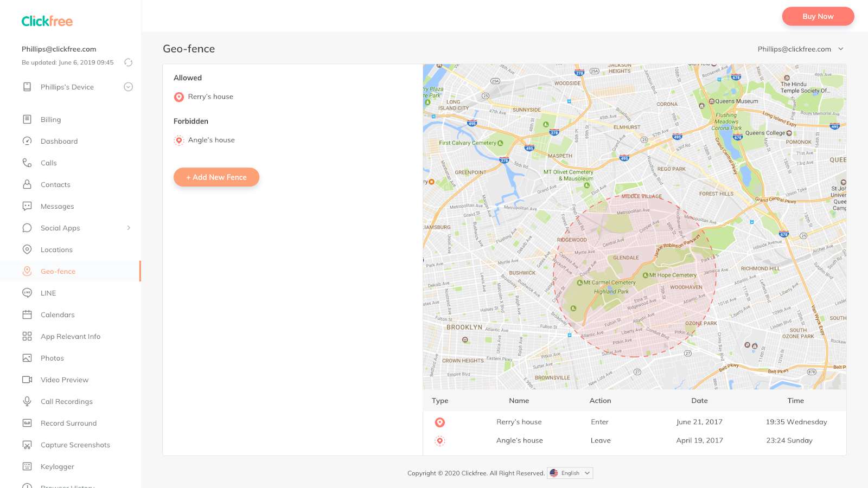Screen dimensions: 868x488
Task: Open Billing via its sidebar icon
Action: click(x=27, y=119)
